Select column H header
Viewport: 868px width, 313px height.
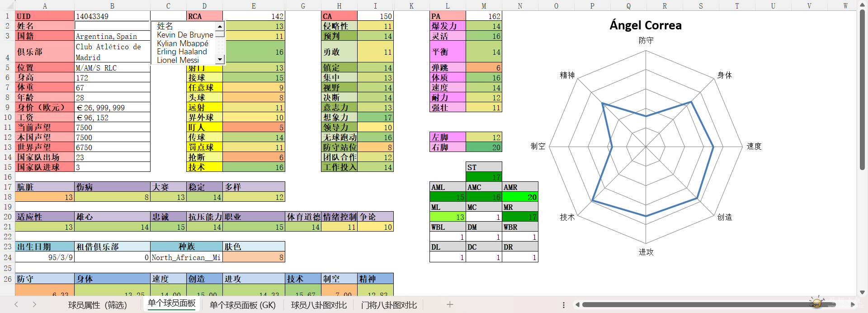click(339, 5)
